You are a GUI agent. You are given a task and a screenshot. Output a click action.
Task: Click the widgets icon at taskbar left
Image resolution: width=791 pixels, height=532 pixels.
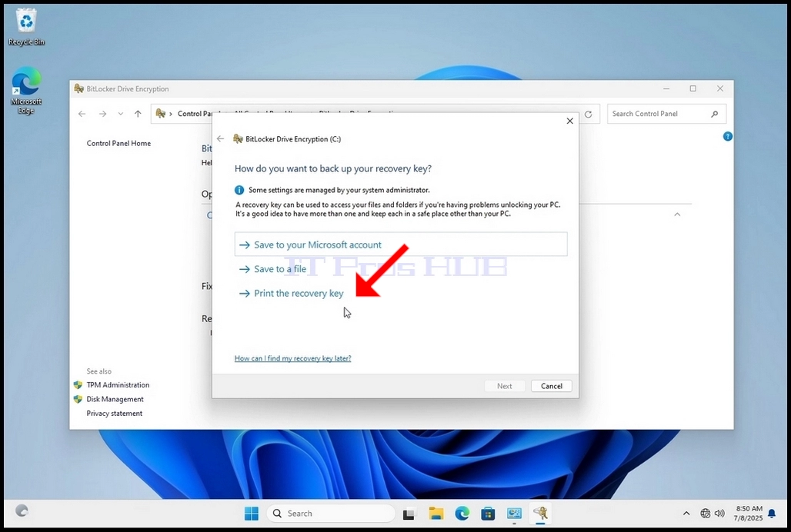22,510
